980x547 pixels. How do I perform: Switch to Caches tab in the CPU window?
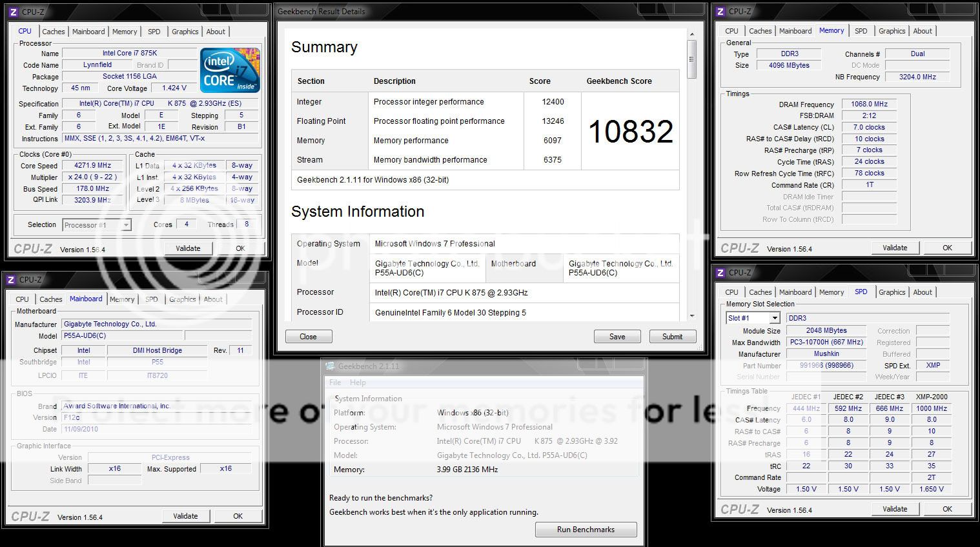click(54, 32)
